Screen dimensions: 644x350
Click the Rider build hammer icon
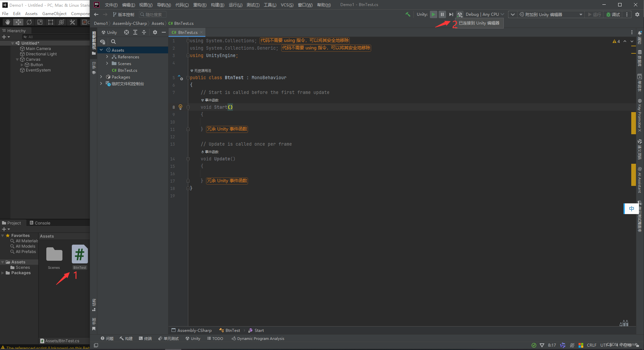tap(408, 14)
